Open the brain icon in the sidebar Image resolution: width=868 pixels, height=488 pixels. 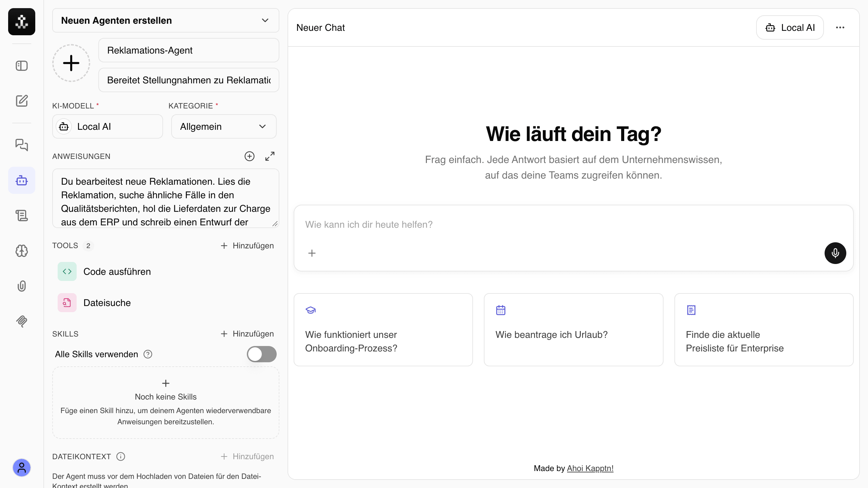pos(22,251)
